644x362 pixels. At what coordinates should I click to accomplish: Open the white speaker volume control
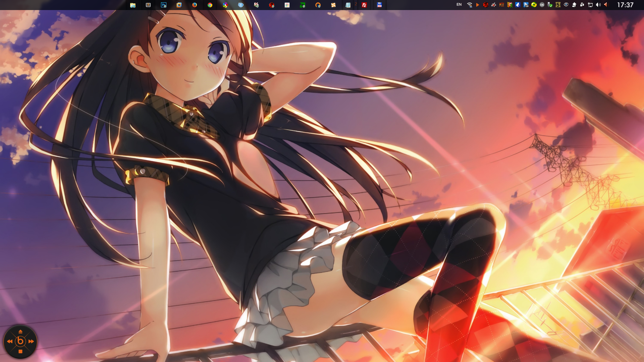click(x=598, y=5)
